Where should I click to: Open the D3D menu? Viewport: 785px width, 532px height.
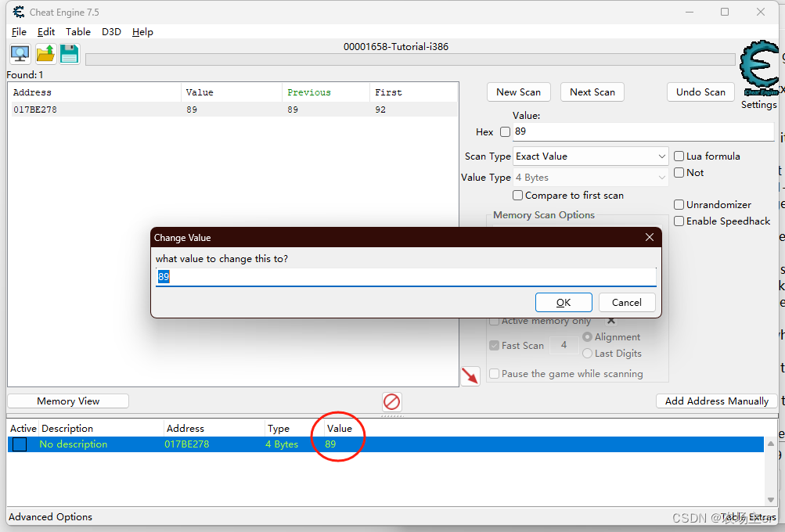pyautogui.click(x=111, y=31)
